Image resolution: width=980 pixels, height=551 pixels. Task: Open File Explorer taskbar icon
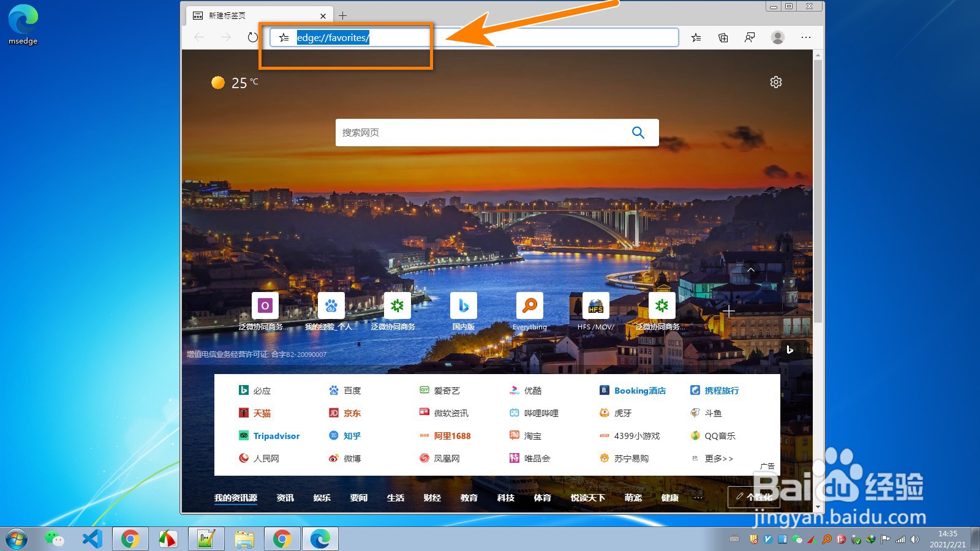[244, 539]
